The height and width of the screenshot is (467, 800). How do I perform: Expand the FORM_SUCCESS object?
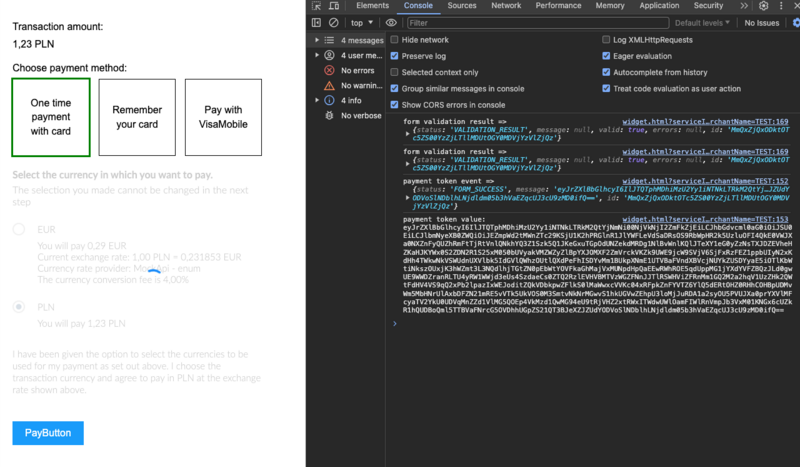click(408, 198)
